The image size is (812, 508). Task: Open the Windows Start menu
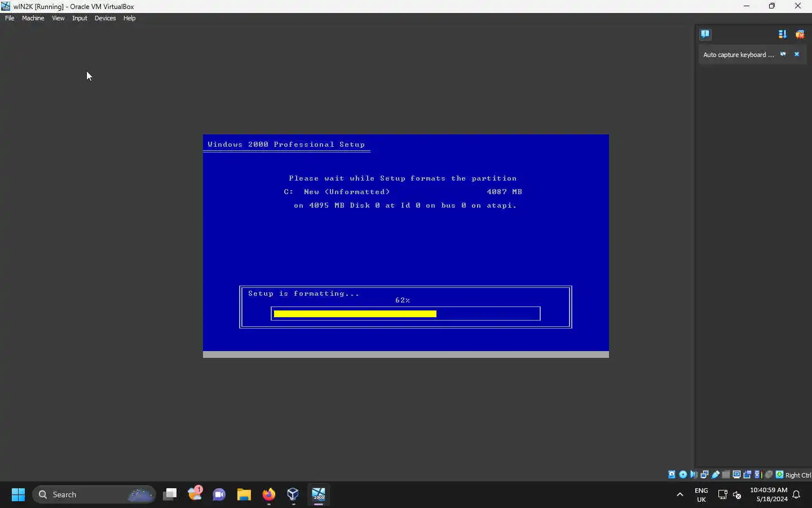pyautogui.click(x=18, y=494)
